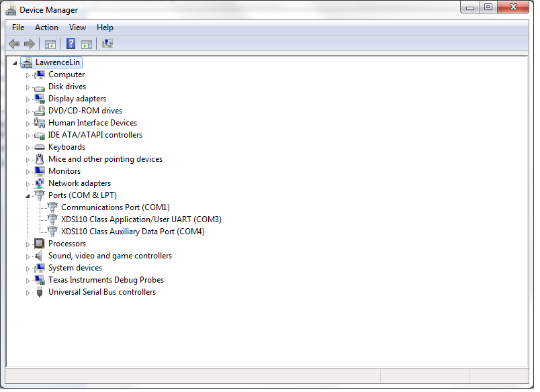Open the Help menu

105,28
